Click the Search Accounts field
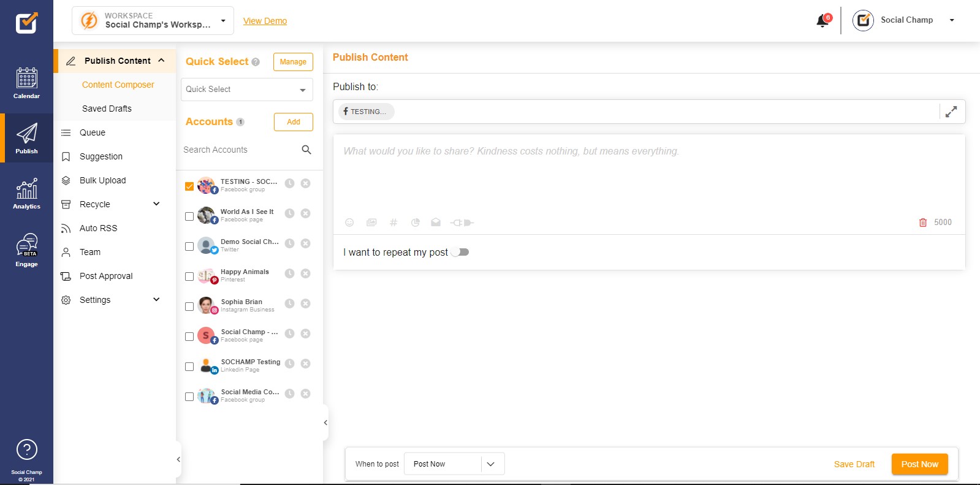This screenshot has width=980, height=485. tap(240, 150)
